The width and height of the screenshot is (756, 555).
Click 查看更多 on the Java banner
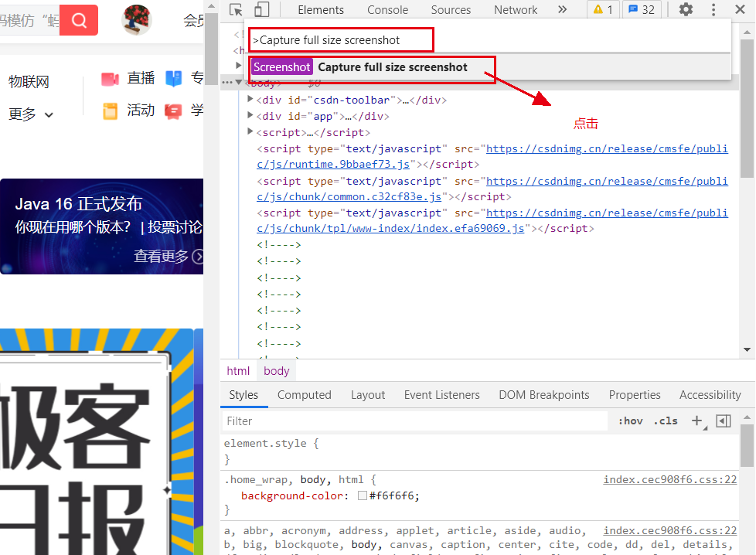168,256
